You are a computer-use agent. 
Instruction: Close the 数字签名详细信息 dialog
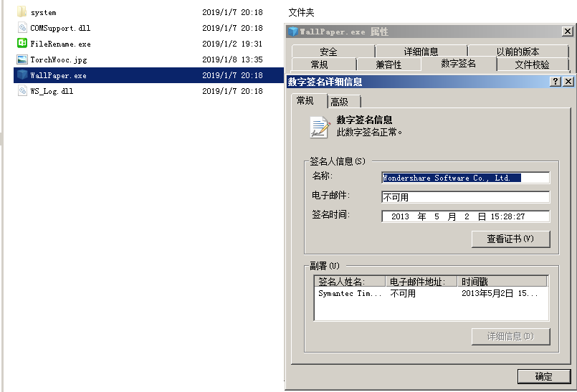(568, 82)
